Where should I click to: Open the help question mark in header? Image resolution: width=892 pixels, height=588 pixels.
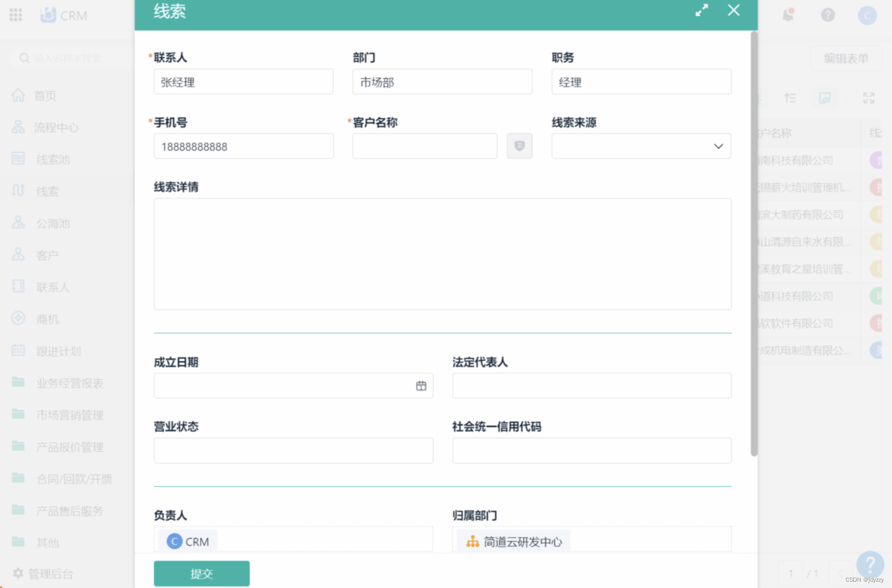(828, 15)
